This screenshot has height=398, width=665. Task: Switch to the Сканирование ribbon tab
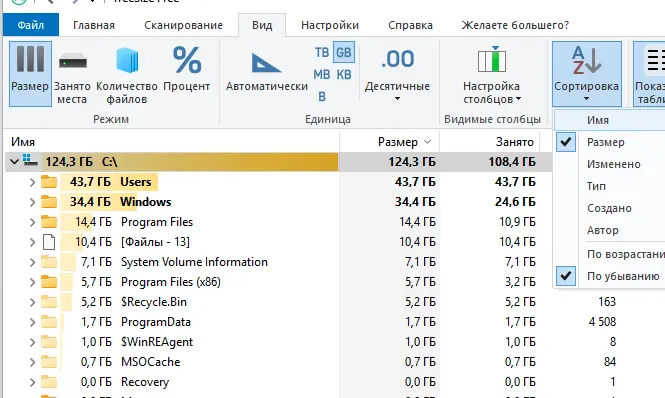click(183, 25)
